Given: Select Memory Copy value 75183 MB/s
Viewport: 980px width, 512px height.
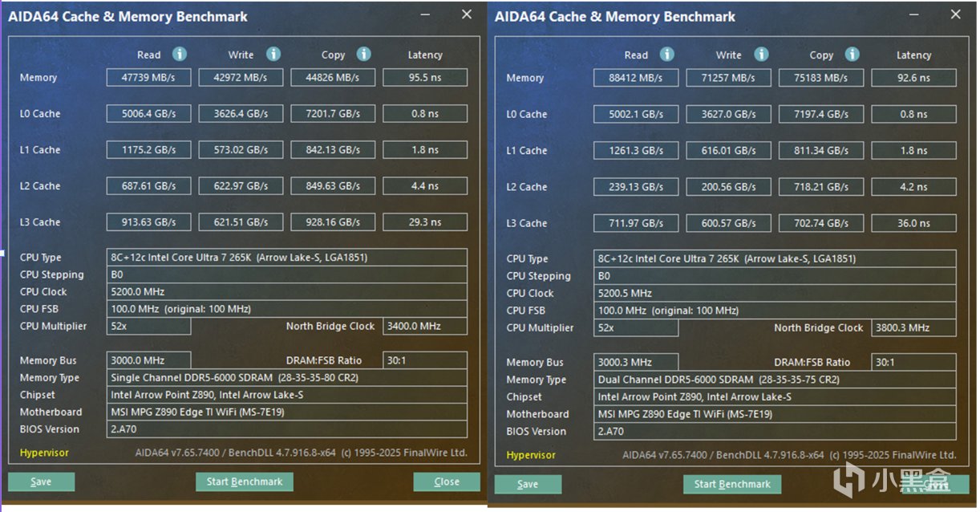Looking at the screenshot, I should point(821,78).
